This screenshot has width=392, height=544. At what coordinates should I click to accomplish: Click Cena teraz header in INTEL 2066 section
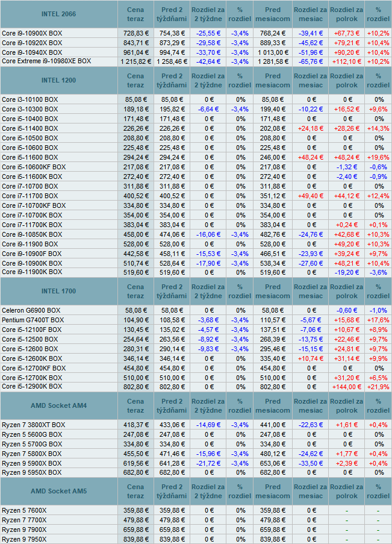(135, 14)
